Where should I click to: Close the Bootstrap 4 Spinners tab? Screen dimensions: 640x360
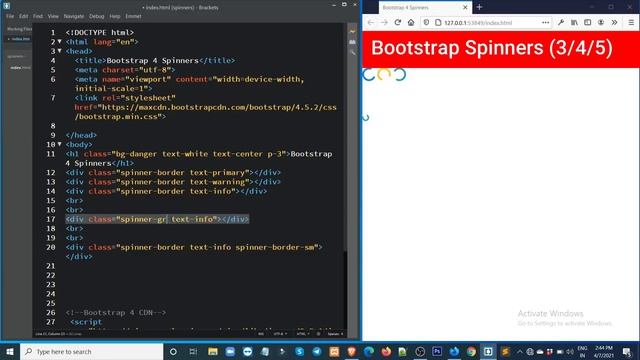pyautogui.click(x=465, y=7)
